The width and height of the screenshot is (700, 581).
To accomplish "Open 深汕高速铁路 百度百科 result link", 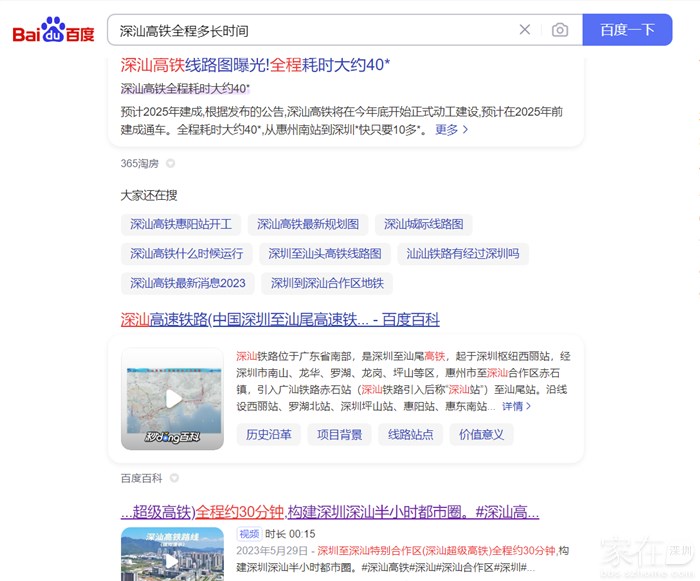I will tap(280, 320).
